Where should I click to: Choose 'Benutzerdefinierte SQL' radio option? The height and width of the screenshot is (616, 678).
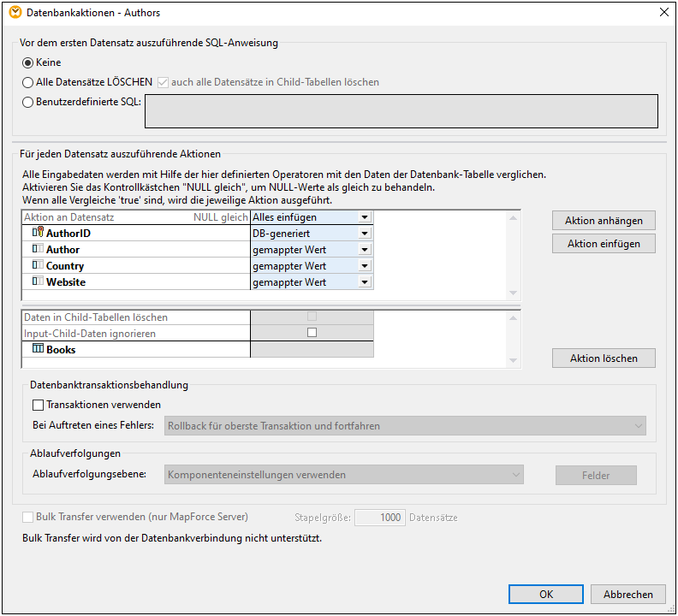pyautogui.click(x=28, y=103)
